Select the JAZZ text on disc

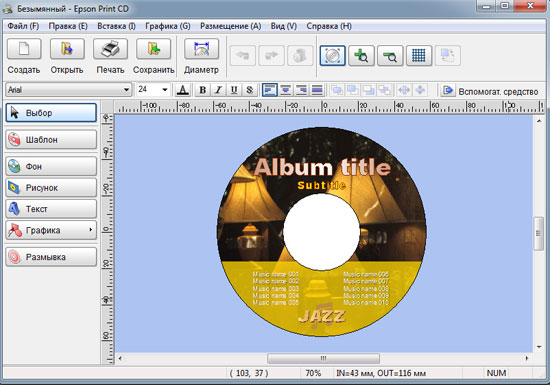(x=322, y=317)
